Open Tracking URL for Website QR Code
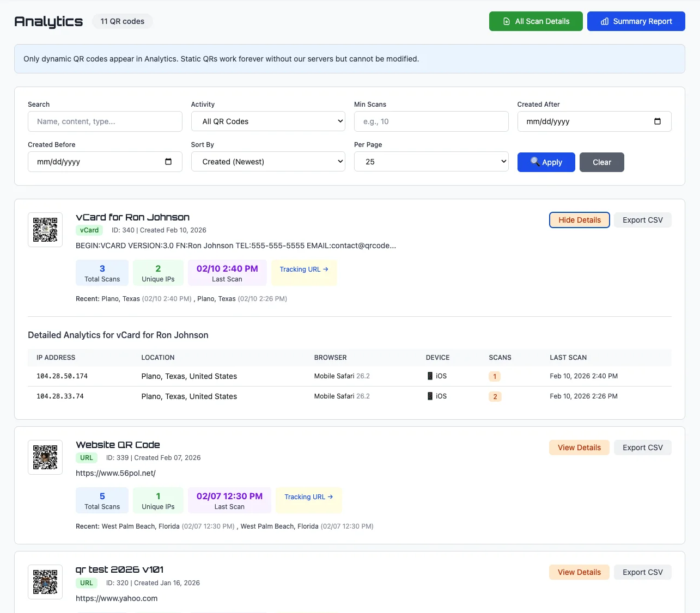The image size is (700, 613). click(308, 497)
